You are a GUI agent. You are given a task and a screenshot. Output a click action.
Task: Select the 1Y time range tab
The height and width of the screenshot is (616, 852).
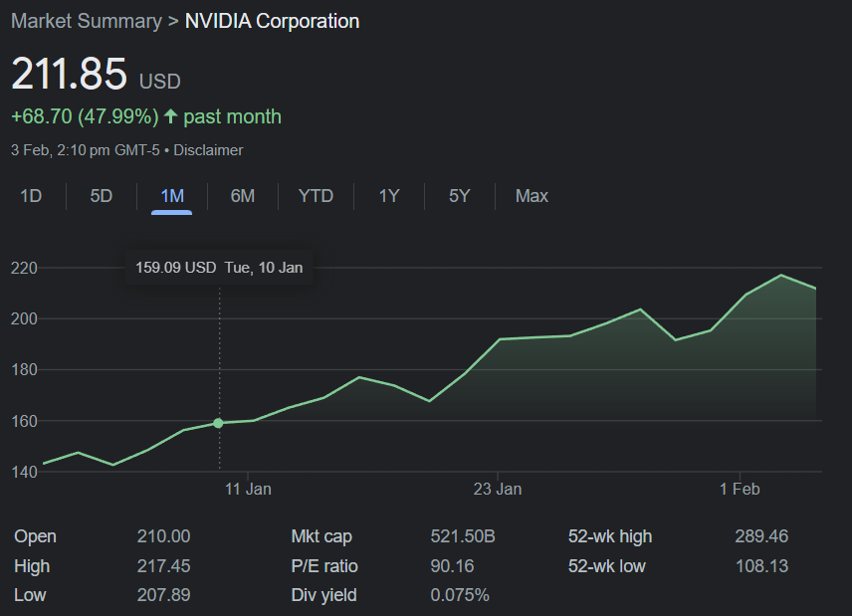pos(388,196)
